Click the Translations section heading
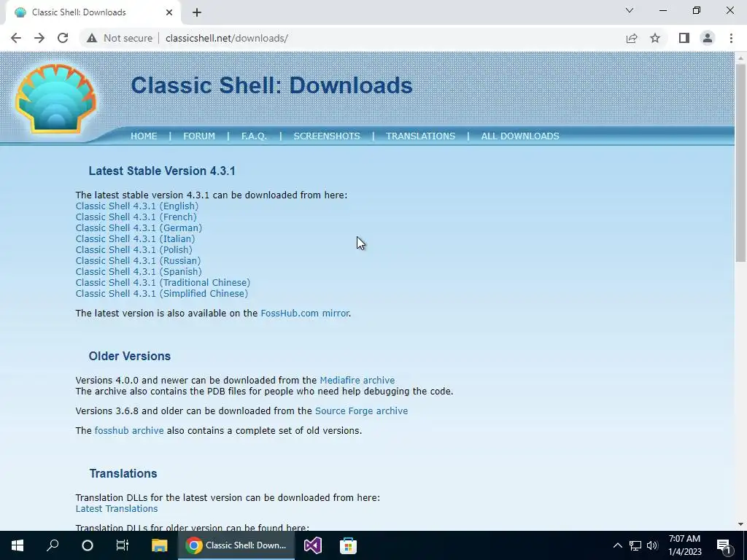This screenshot has height=560, width=747. tap(123, 473)
